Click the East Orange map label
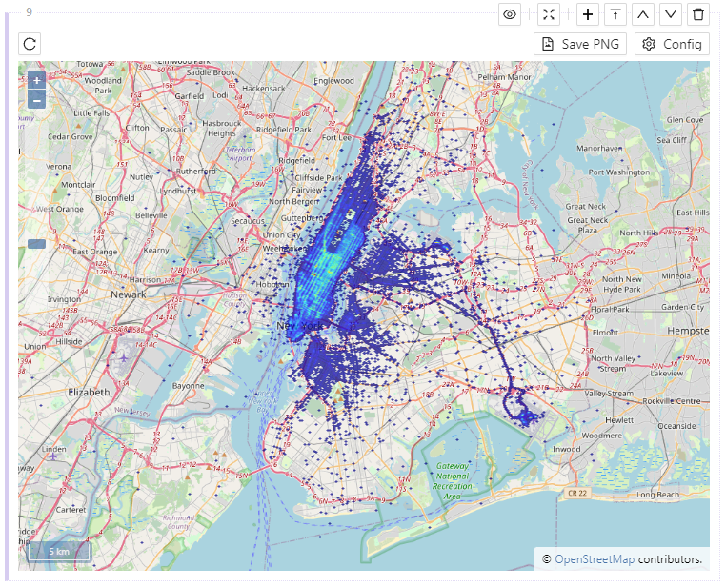Image resolution: width=726 pixels, height=588 pixels. tap(95, 252)
